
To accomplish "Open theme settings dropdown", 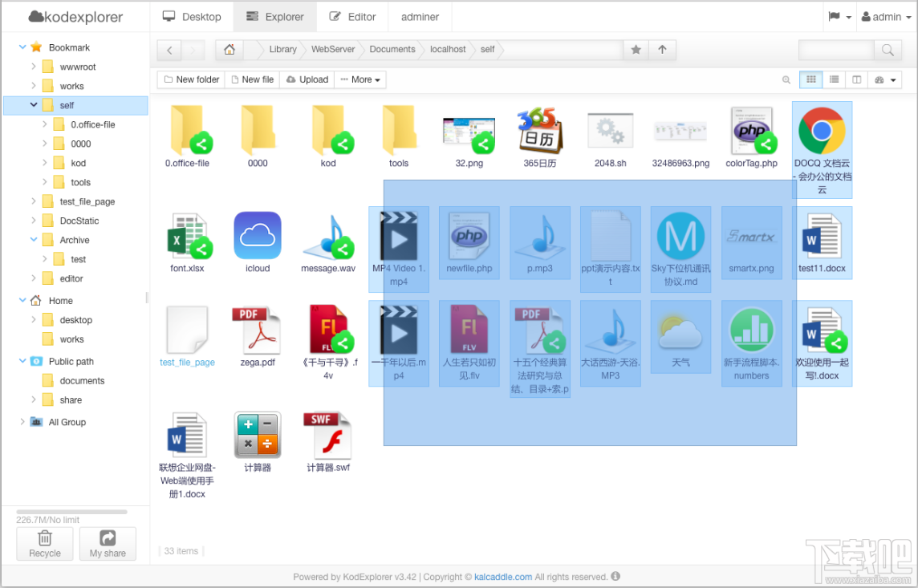I will click(884, 79).
